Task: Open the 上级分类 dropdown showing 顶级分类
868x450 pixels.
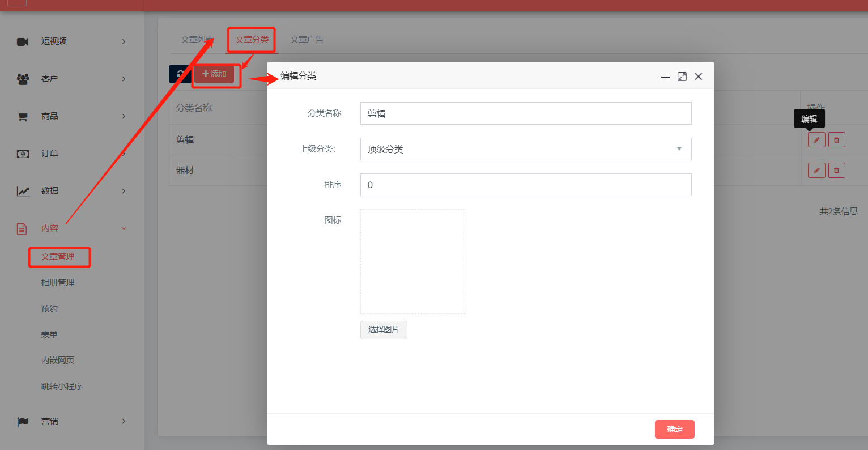Action: click(526, 149)
